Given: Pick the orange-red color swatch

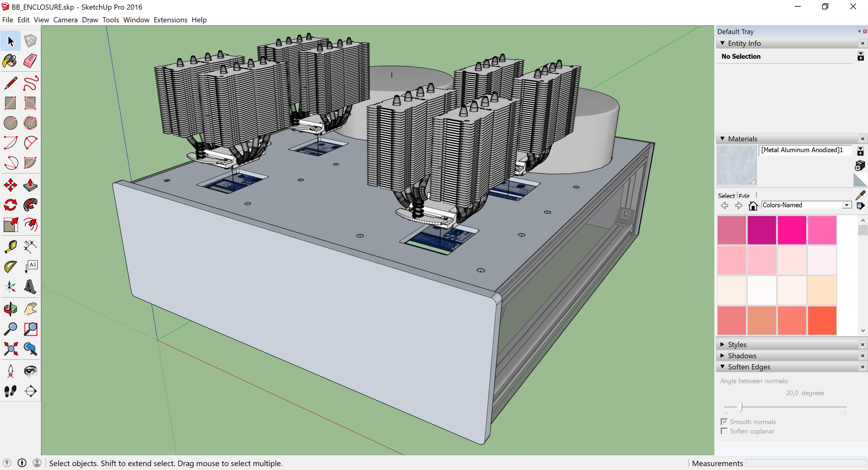Looking at the screenshot, I should coord(822,320).
